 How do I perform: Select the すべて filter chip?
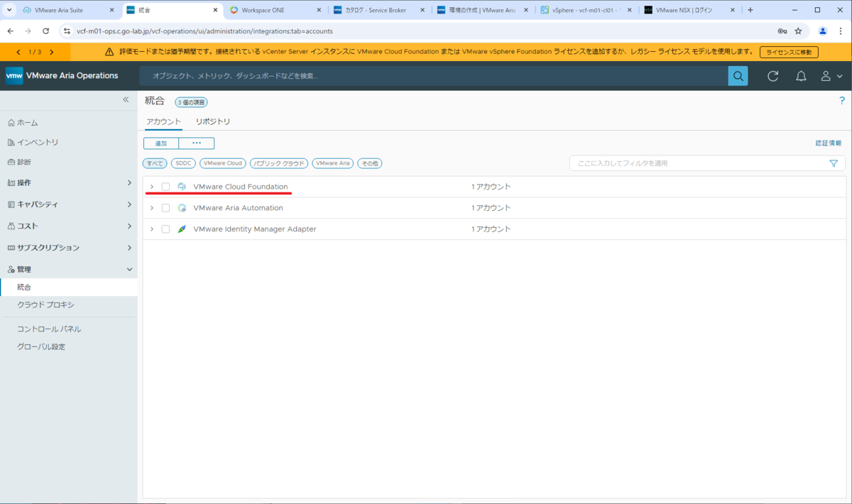coord(155,163)
